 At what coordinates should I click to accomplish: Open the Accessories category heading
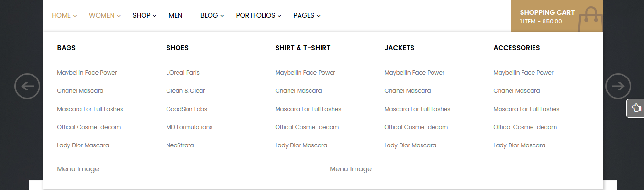click(x=517, y=48)
